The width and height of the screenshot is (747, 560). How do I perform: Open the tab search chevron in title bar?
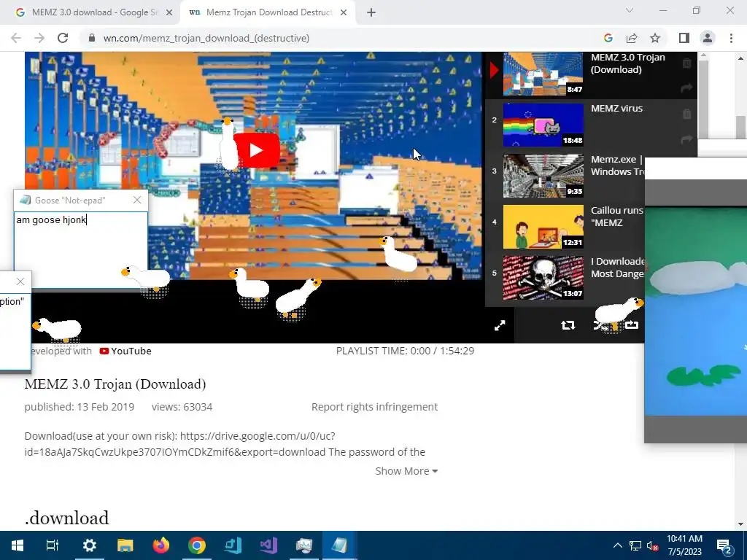point(630,10)
